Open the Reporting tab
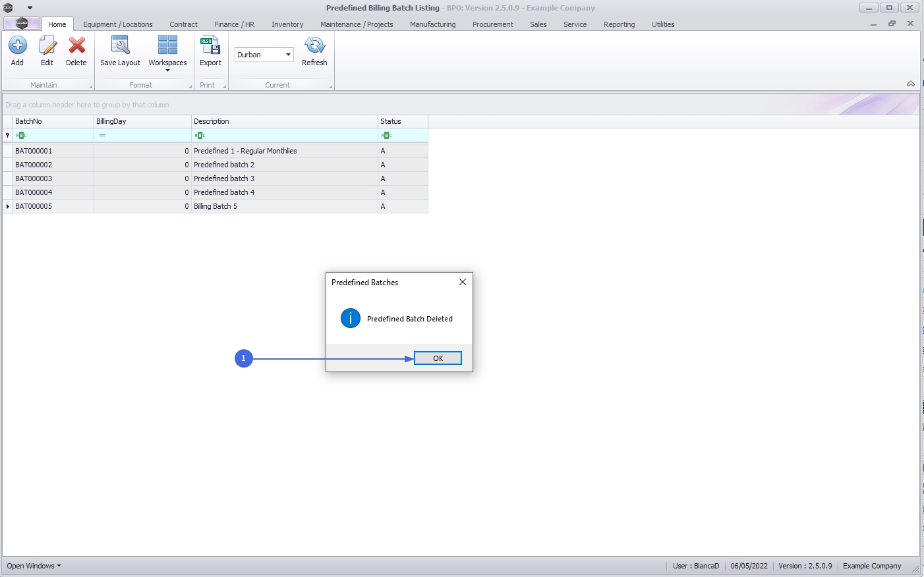 [x=619, y=24]
